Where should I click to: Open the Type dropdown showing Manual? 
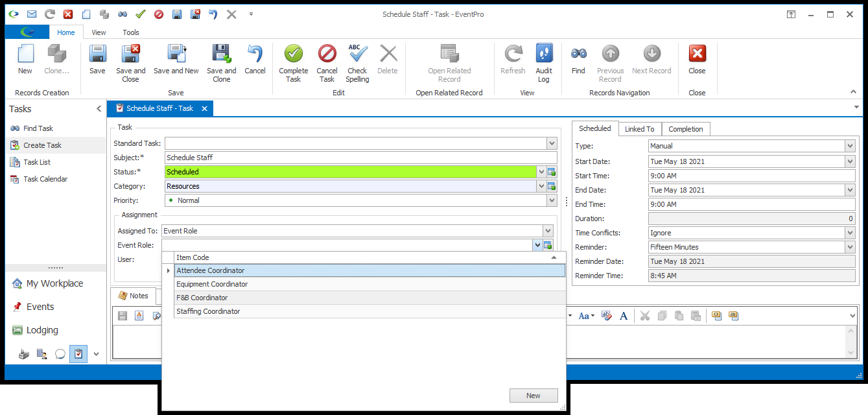850,146
